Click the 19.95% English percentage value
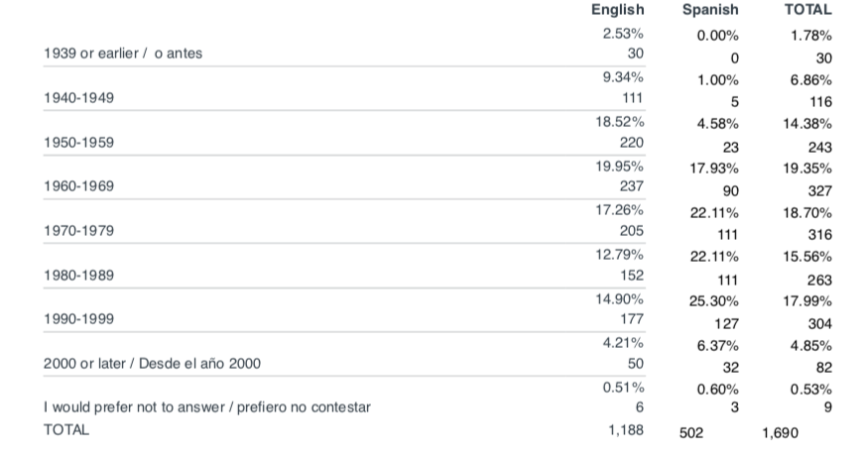Screen dimensions: 868x456 pyautogui.click(x=619, y=166)
